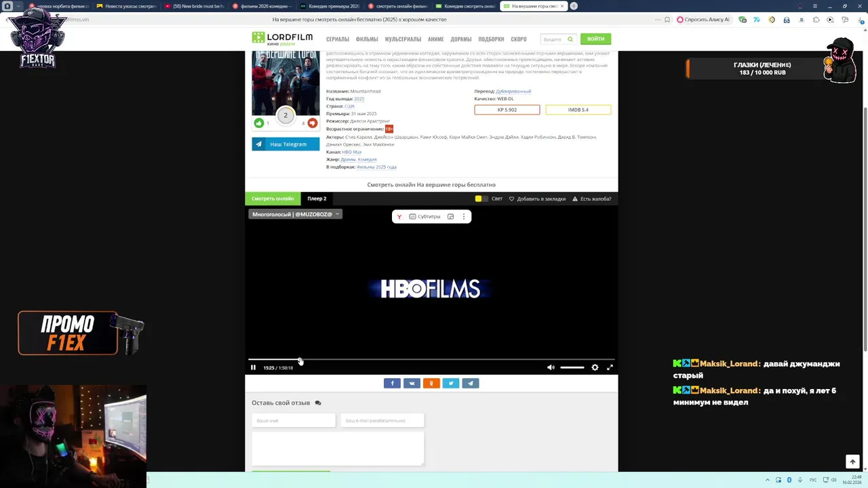
Task: Pause the video player
Action: (x=253, y=367)
